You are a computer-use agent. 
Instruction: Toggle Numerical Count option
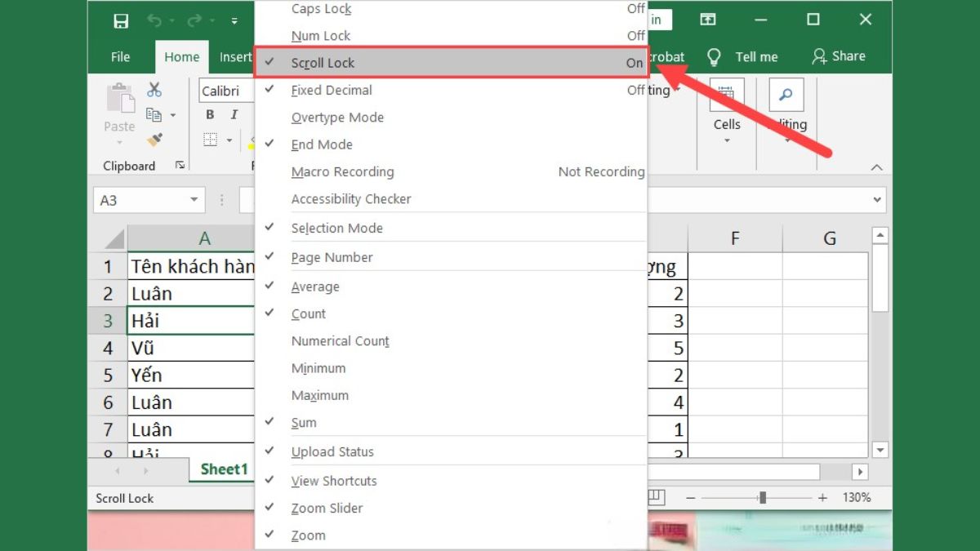(x=451, y=341)
